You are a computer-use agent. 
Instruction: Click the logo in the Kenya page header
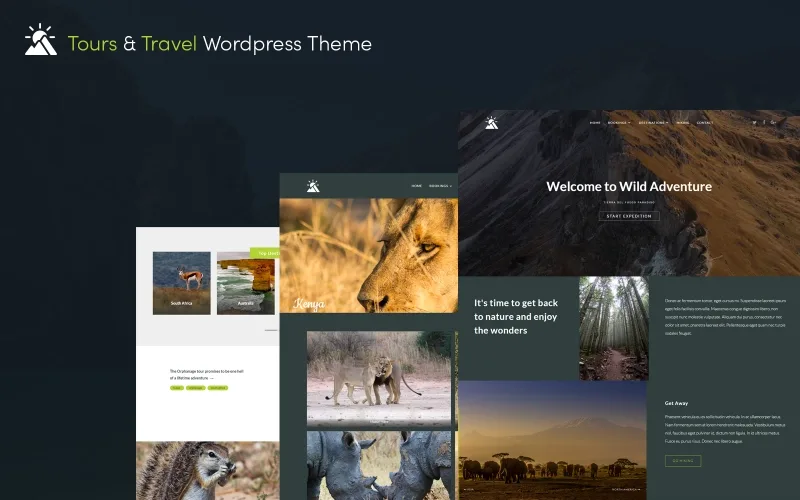tap(313, 186)
